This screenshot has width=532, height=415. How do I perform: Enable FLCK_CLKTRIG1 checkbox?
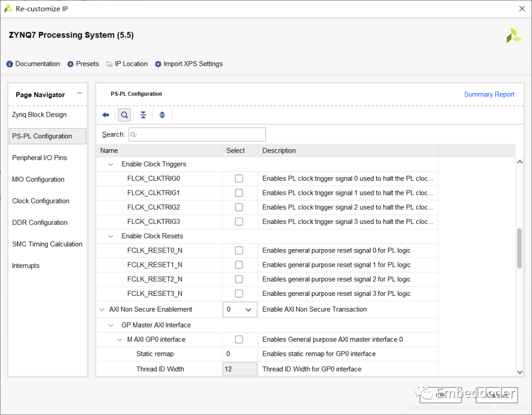click(x=239, y=193)
